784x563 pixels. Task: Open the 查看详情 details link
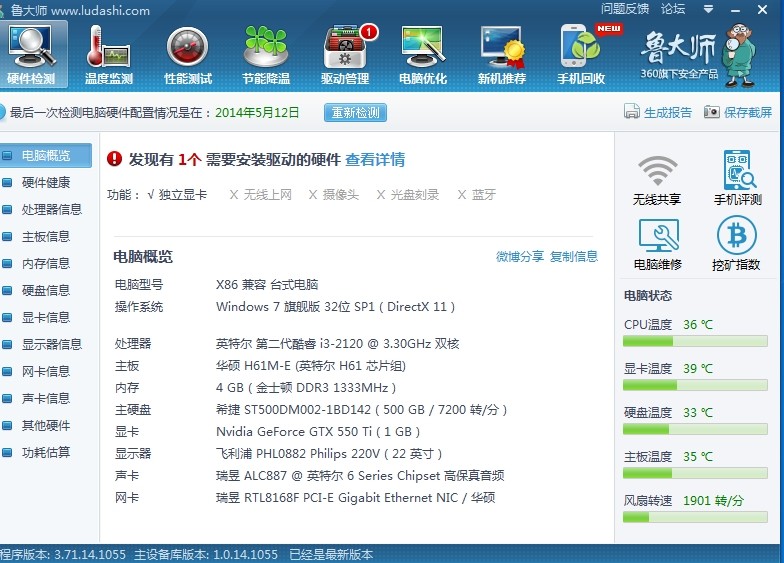point(375,160)
